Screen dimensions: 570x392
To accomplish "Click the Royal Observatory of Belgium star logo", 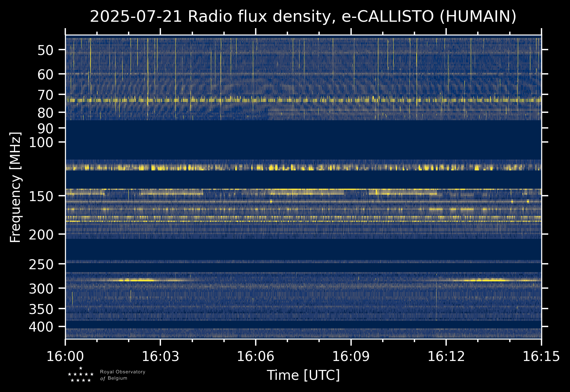I will tap(81, 375).
